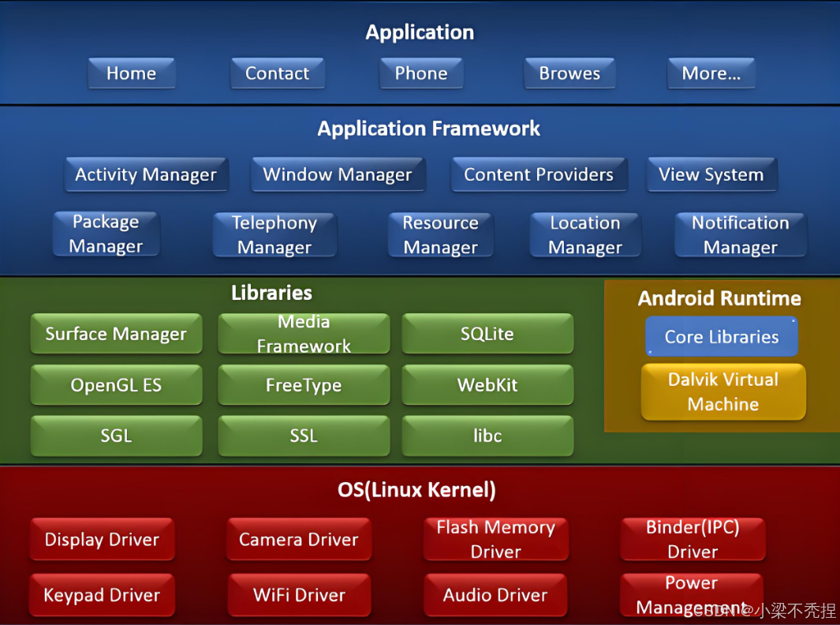Select the Libraries heading text
The image size is (840, 625).
(x=271, y=293)
